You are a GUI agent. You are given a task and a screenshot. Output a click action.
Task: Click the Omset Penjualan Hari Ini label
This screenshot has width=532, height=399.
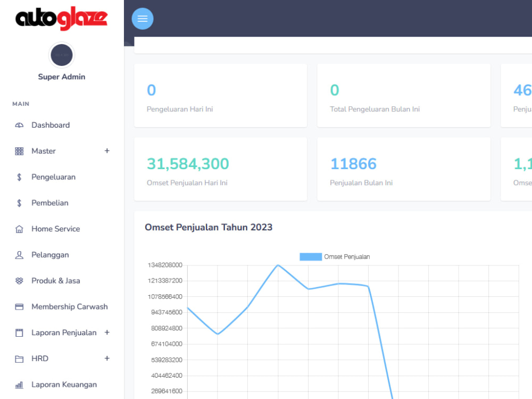[187, 183]
